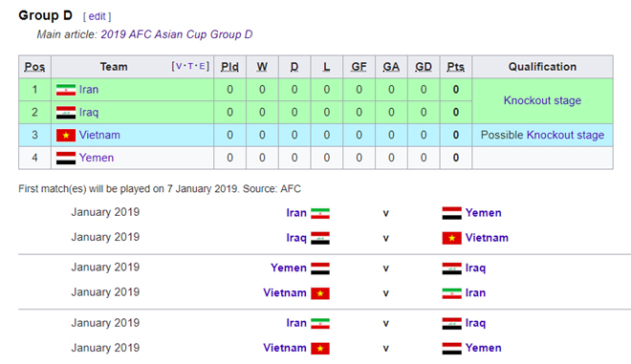
Task: Click the Iraq flag icon in standings table
Action: [x=66, y=113]
